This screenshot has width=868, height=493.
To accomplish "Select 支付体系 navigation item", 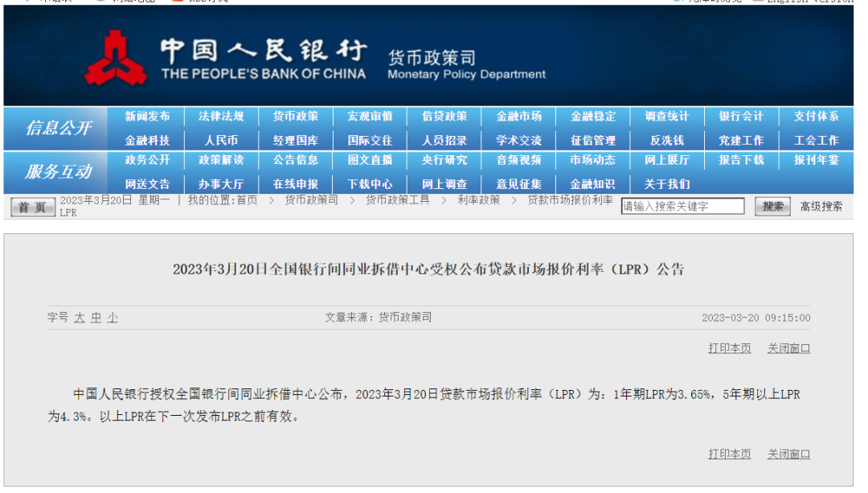I will [817, 115].
